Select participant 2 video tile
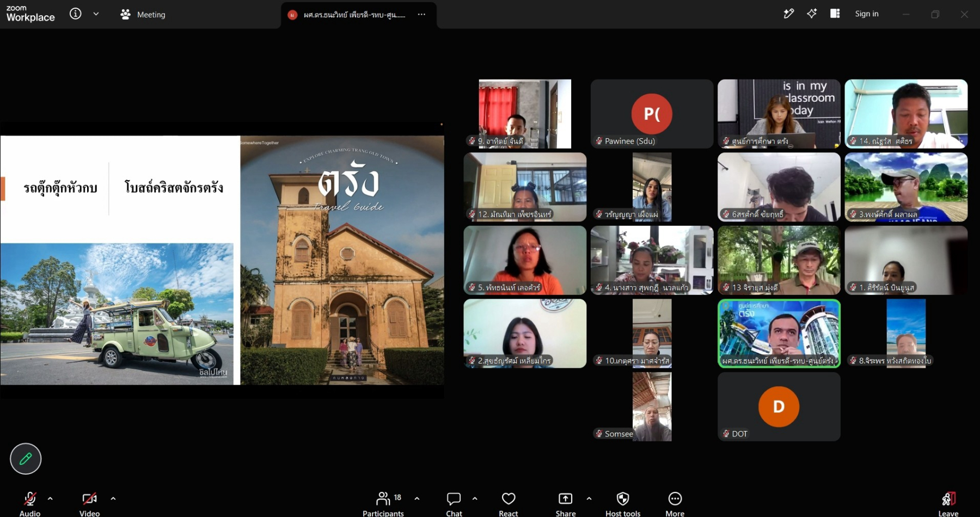 click(x=525, y=334)
